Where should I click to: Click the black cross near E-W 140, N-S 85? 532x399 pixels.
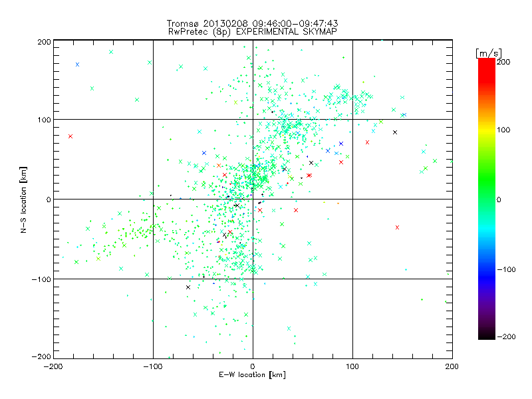coord(395,132)
